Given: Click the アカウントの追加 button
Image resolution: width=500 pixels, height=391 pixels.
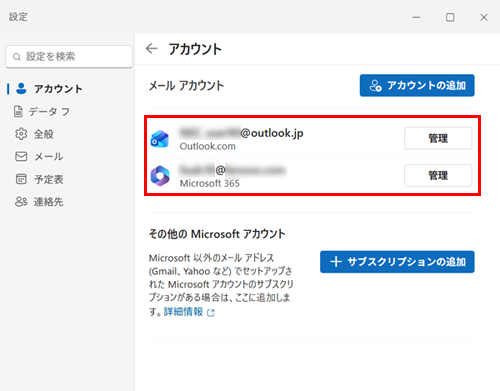Looking at the screenshot, I should (417, 85).
